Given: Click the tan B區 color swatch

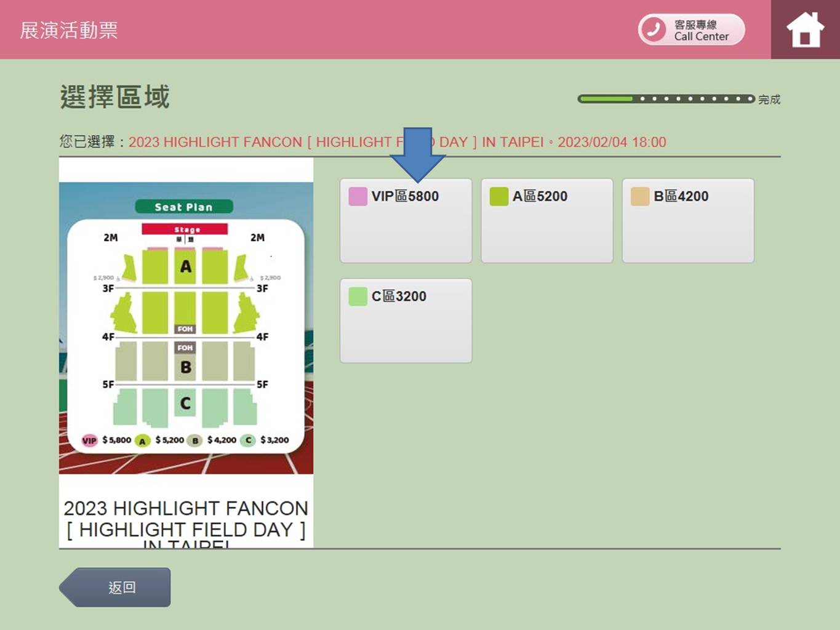Looking at the screenshot, I should pyautogui.click(x=640, y=196).
